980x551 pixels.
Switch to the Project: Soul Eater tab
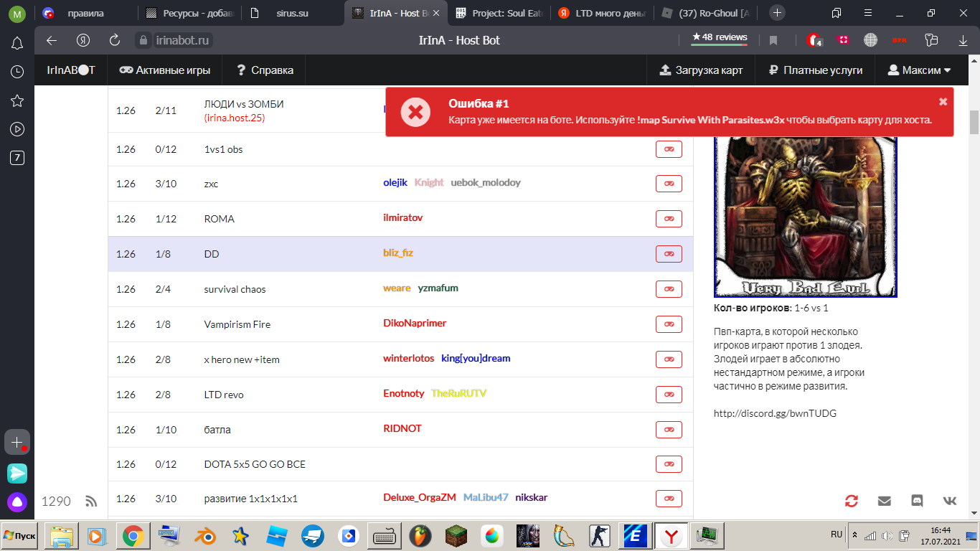click(499, 13)
